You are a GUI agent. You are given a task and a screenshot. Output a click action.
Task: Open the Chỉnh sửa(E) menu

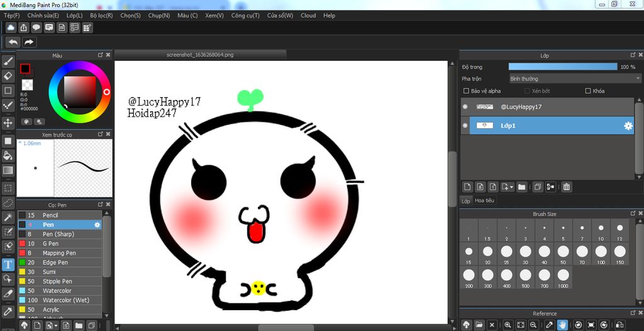(x=43, y=16)
